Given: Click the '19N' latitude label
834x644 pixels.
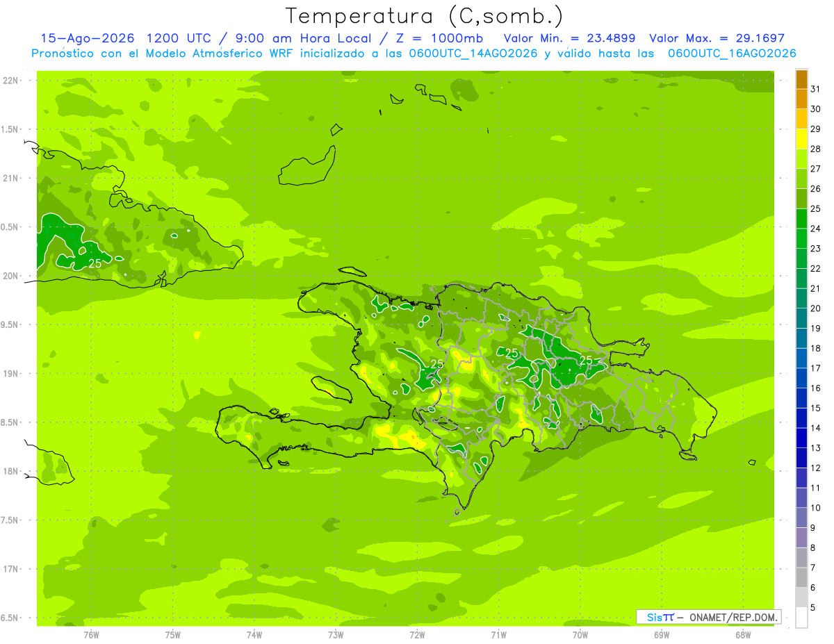Looking at the screenshot, I should click(11, 373).
